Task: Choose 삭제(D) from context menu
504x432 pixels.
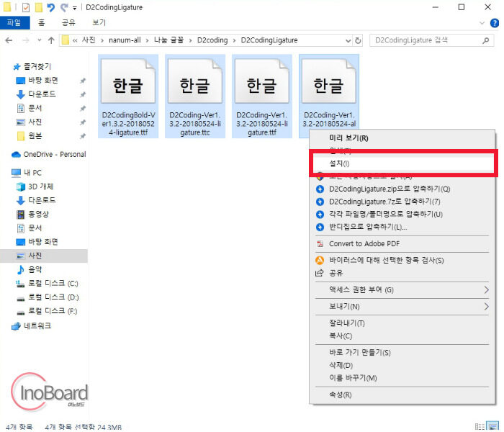Action: [402, 366]
